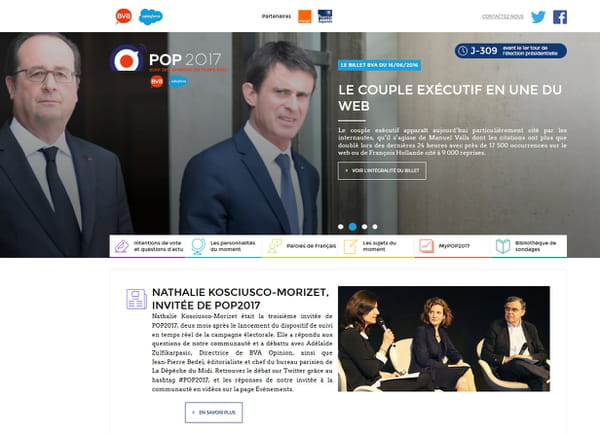This screenshot has width=600, height=434.
Task: Click Voir l'intégralité du billet button
Action: 382,171
